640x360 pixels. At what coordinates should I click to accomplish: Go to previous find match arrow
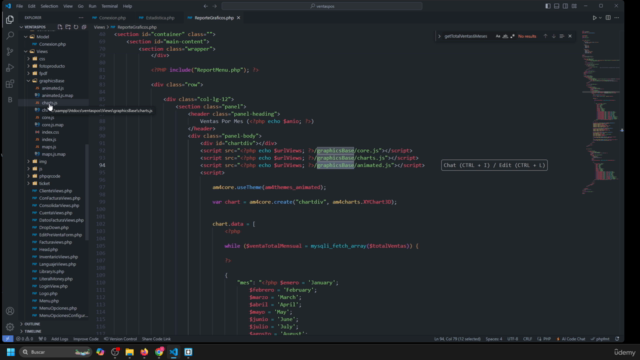click(545, 36)
